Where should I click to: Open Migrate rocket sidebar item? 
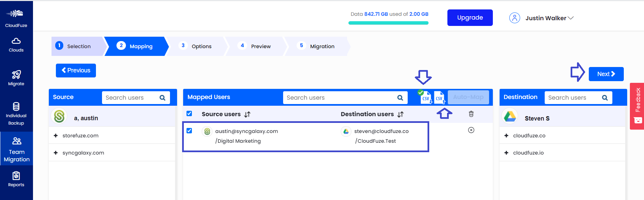pyautogui.click(x=16, y=78)
